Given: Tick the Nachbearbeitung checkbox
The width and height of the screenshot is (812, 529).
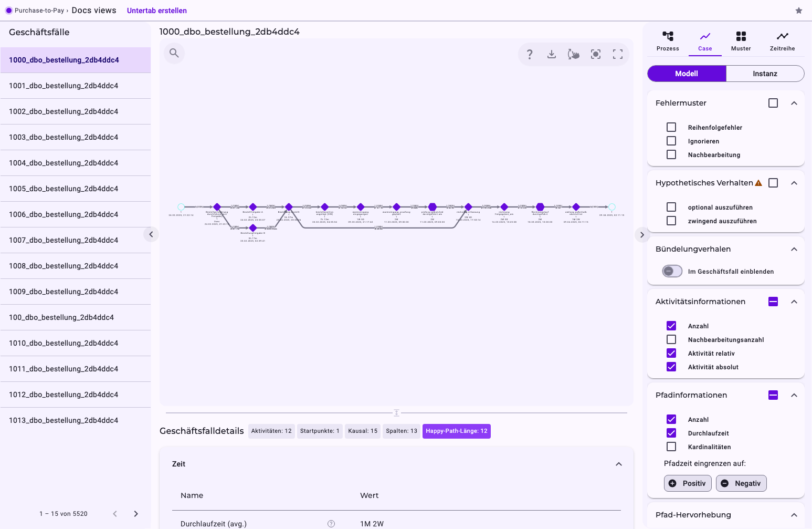Looking at the screenshot, I should [x=671, y=154].
